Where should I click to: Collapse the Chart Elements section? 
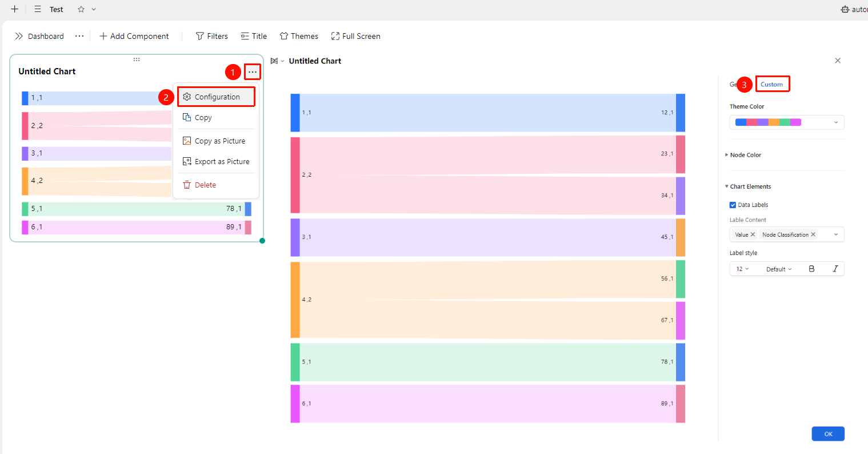tap(748, 186)
